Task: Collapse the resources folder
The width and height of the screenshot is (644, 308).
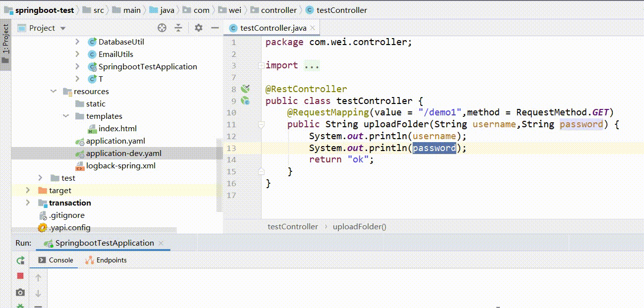Action: [53, 91]
